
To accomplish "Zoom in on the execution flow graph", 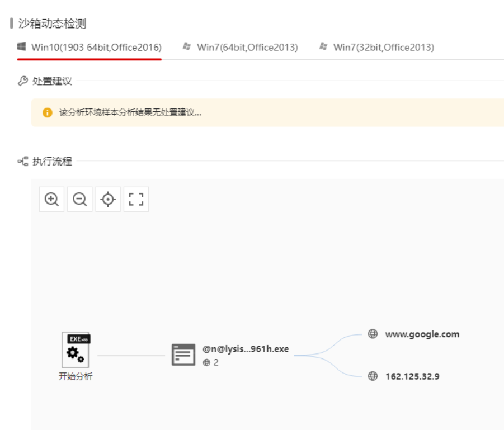I will tap(52, 199).
